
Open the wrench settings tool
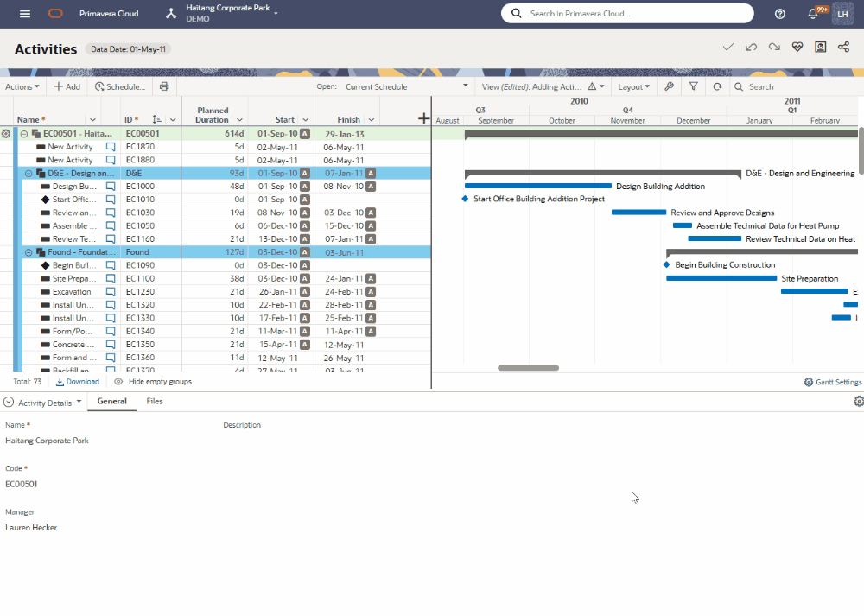tap(669, 86)
